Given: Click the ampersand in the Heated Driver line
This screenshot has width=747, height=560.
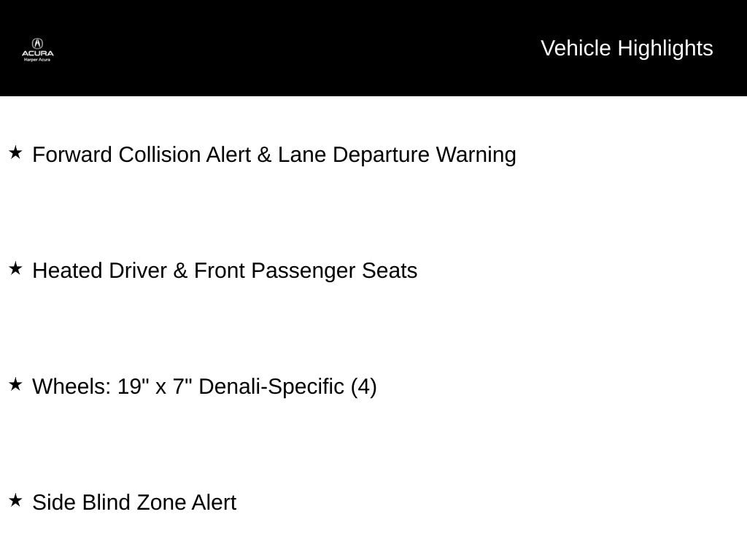Looking at the screenshot, I should 180,271.
